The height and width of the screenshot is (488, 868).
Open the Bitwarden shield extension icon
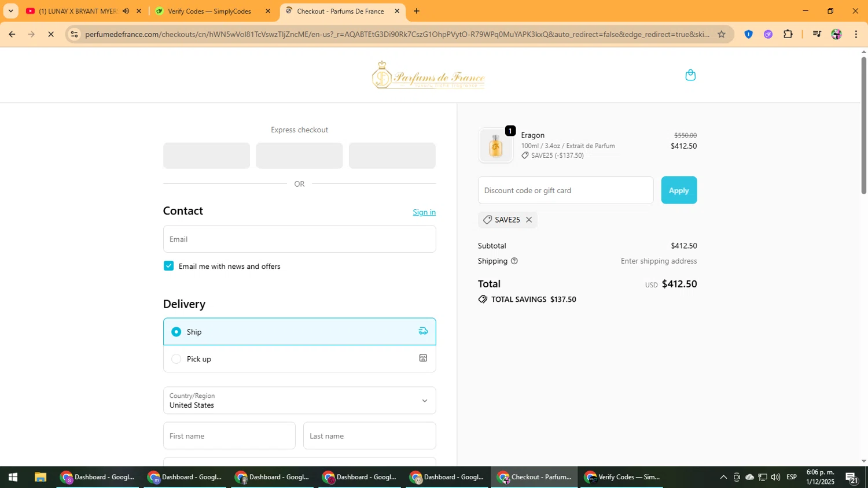point(748,34)
